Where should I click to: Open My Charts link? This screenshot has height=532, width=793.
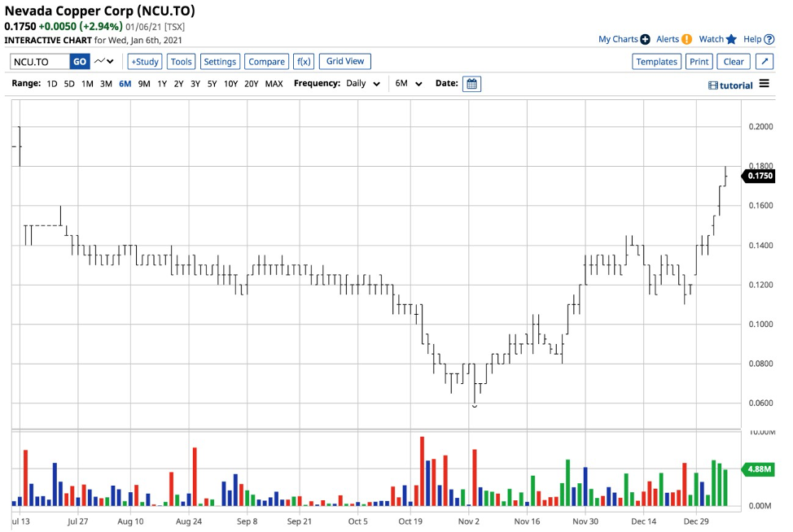618,39
